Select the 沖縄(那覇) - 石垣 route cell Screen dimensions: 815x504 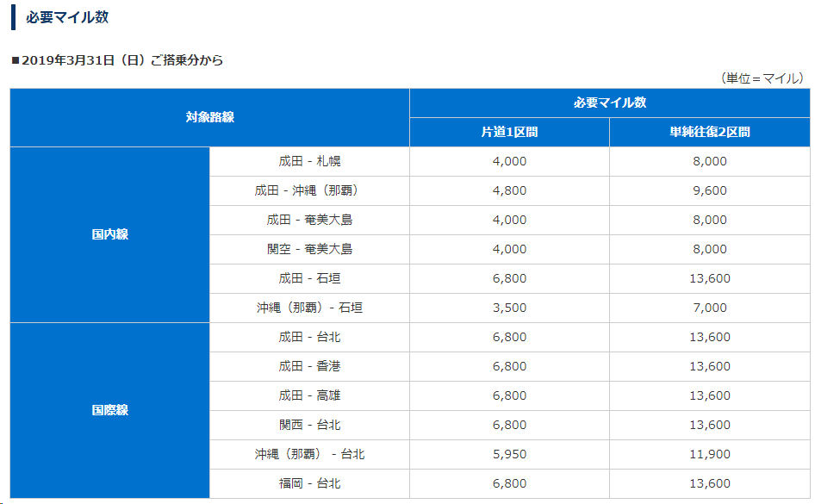(x=310, y=308)
